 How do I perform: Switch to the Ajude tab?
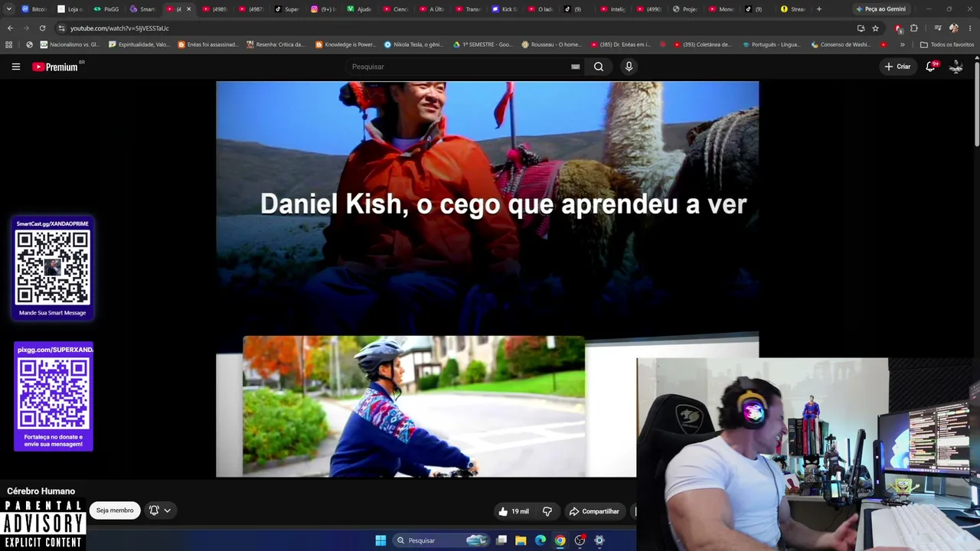coord(359,9)
